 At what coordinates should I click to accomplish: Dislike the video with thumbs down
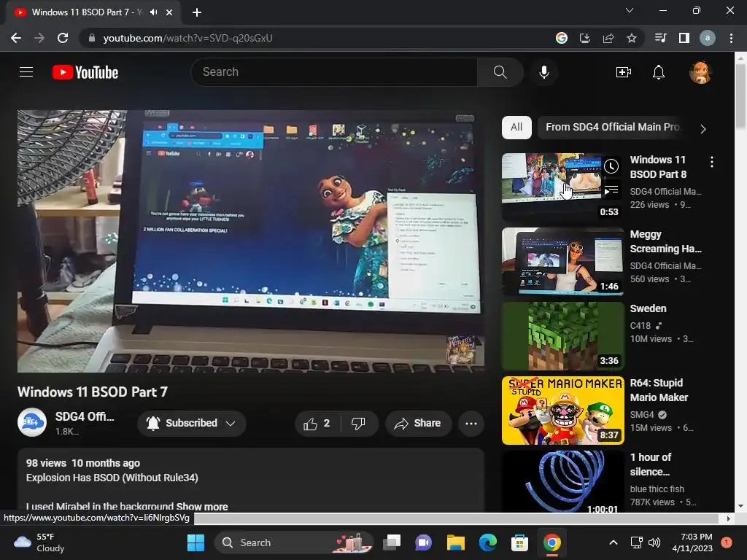coord(358,424)
